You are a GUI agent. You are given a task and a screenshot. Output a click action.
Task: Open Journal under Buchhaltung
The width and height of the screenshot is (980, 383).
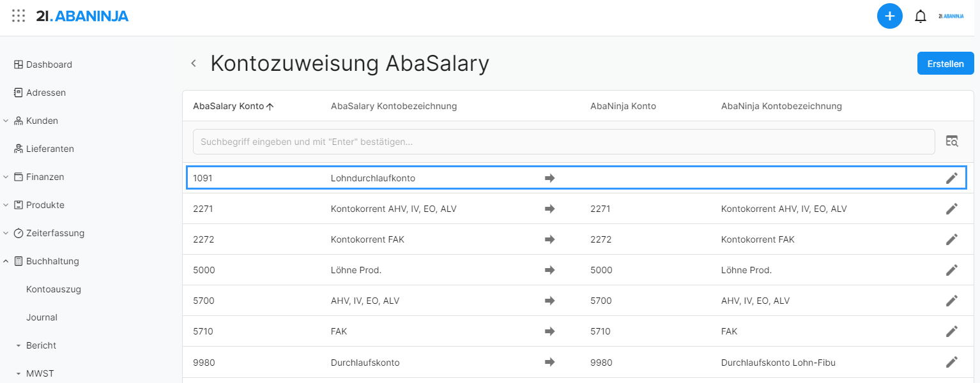(42, 317)
